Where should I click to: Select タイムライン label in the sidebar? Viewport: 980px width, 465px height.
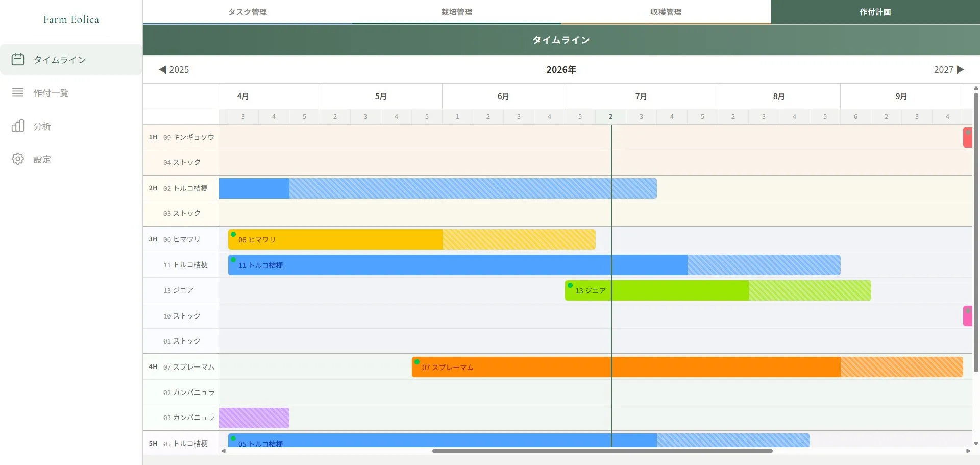point(60,60)
